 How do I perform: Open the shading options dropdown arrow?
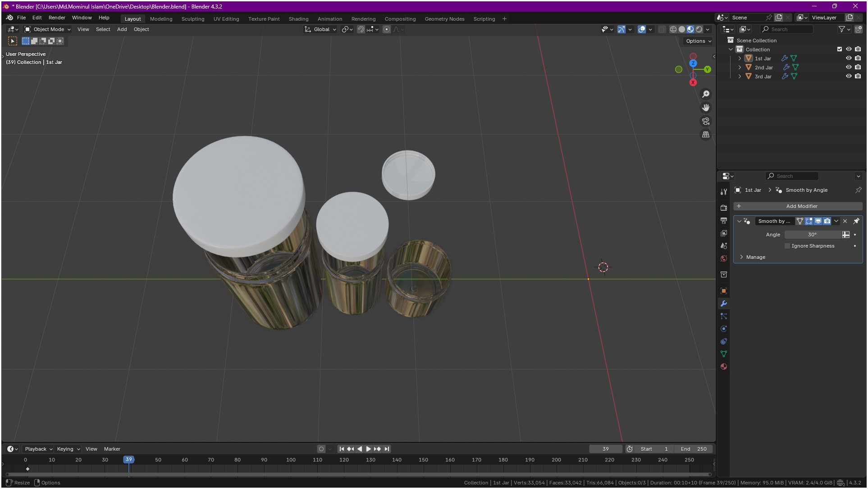[x=708, y=29]
